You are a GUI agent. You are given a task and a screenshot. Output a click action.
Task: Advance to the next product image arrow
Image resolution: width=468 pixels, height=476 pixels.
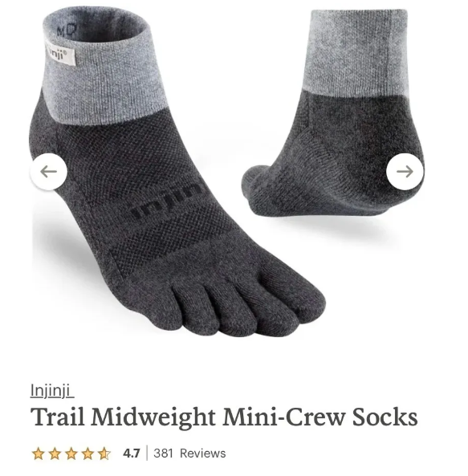[405, 172]
